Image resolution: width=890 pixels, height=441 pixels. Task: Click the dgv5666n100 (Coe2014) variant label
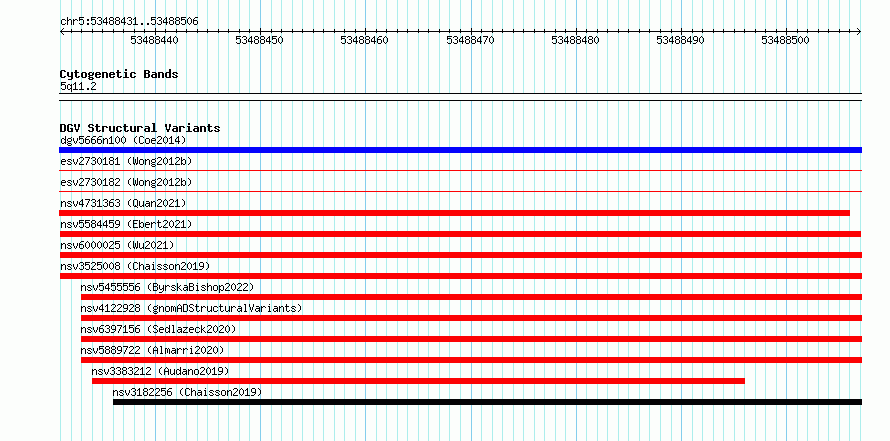point(123,140)
